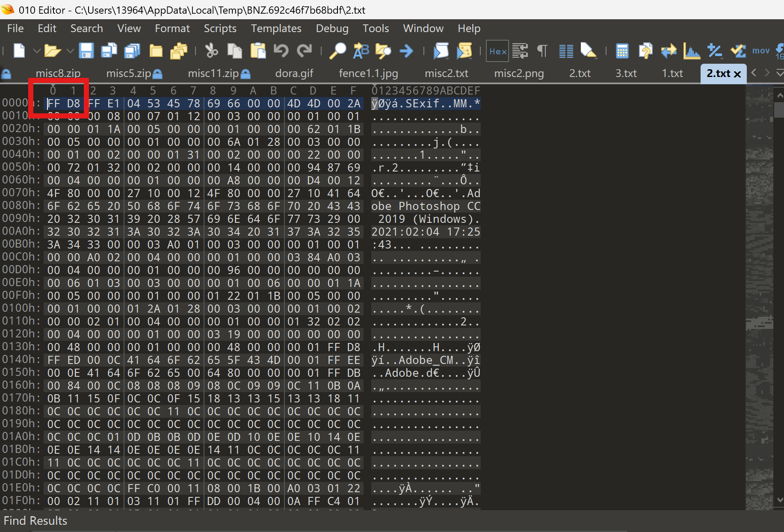
Task: Open the mov disassembler tool
Action: click(761, 51)
